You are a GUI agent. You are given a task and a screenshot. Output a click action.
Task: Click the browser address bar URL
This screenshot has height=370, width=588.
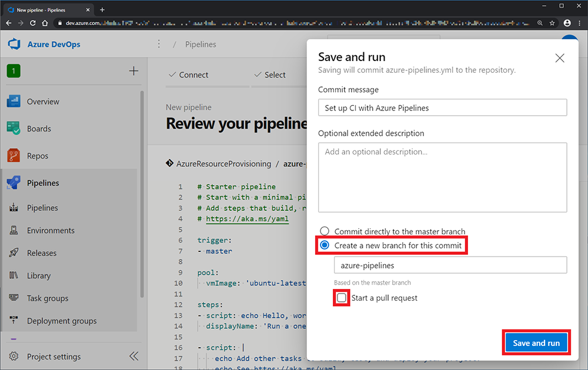click(x=296, y=23)
